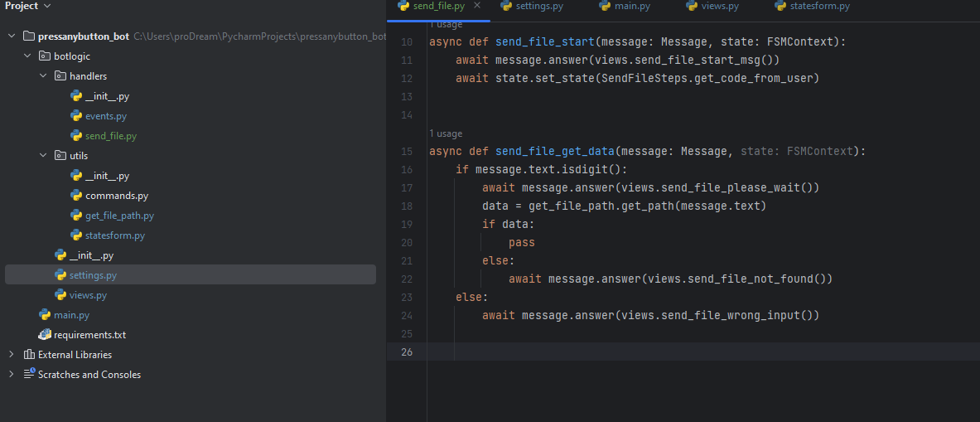Collapse the utils folder tree node
The image size is (980, 422).
(43, 156)
